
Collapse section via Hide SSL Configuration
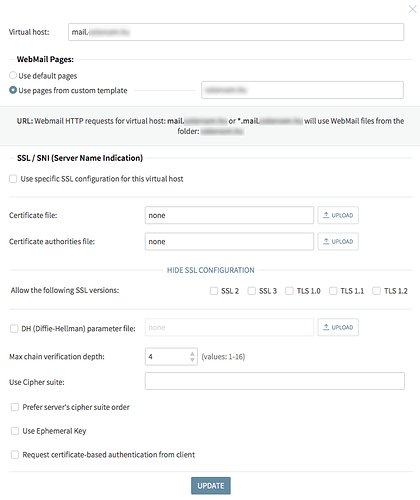click(x=211, y=270)
